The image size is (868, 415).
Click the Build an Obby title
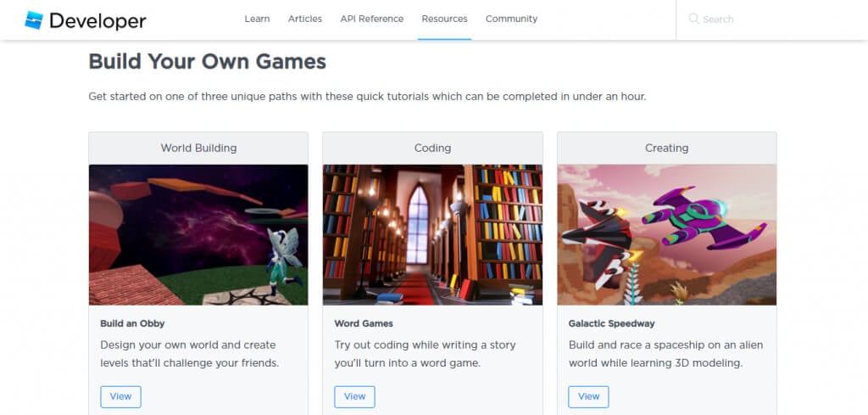pyautogui.click(x=132, y=323)
